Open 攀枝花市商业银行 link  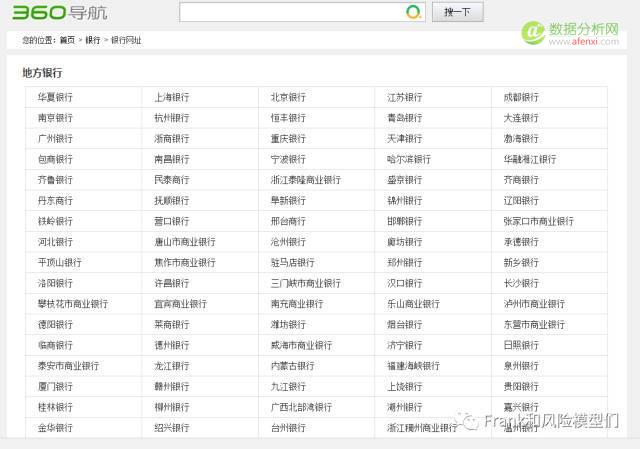pos(73,304)
